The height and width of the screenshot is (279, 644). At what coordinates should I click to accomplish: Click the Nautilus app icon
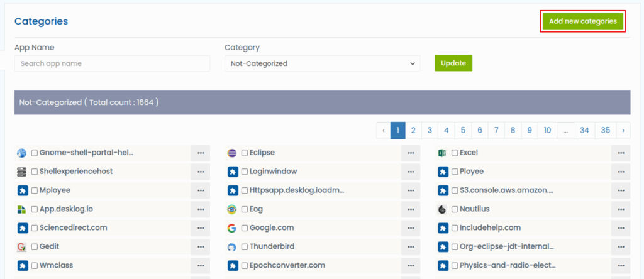[x=442, y=209]
